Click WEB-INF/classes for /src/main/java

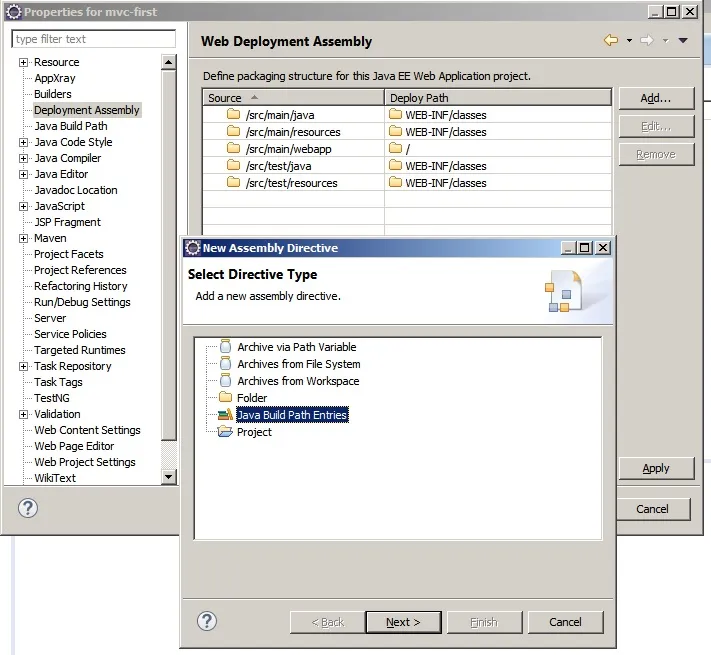446,115
